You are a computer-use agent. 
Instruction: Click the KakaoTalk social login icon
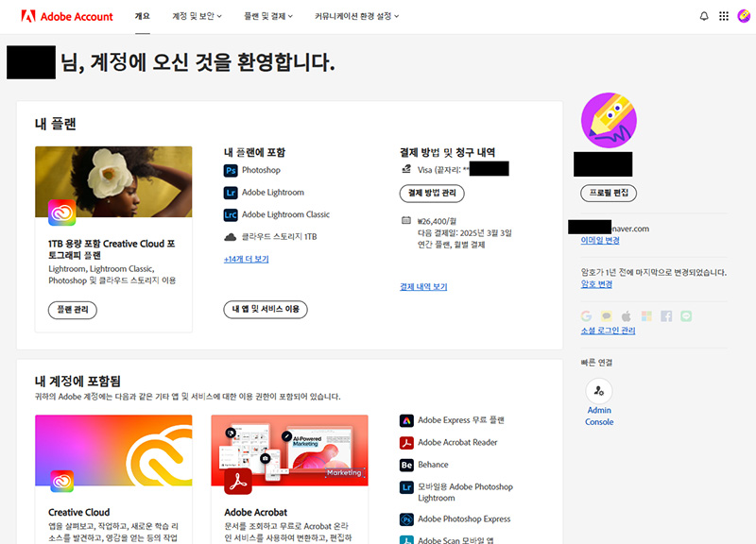click(x=607, y=316)
